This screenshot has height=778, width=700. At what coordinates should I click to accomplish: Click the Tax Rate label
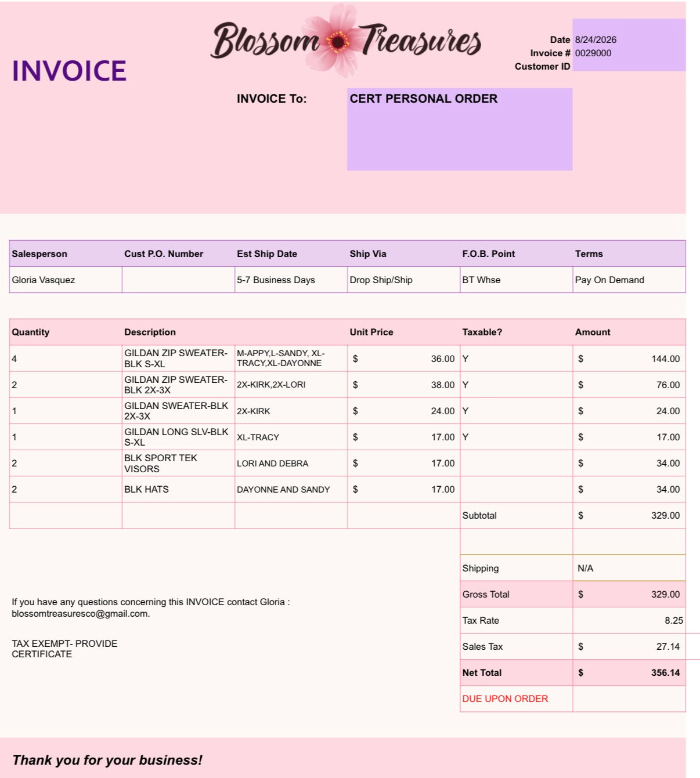tap(481, 620)
